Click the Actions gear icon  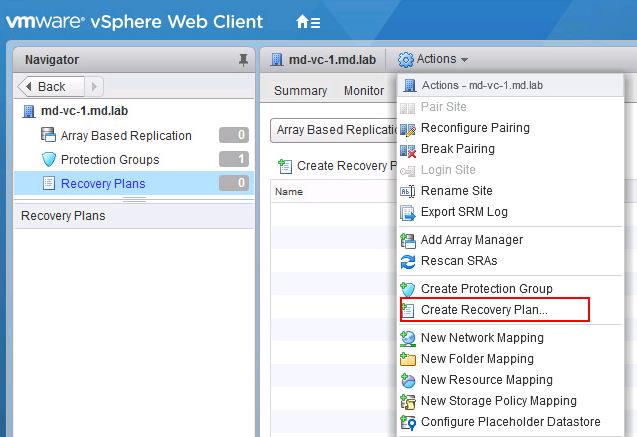pyautogui.click(x=405, y=60)
